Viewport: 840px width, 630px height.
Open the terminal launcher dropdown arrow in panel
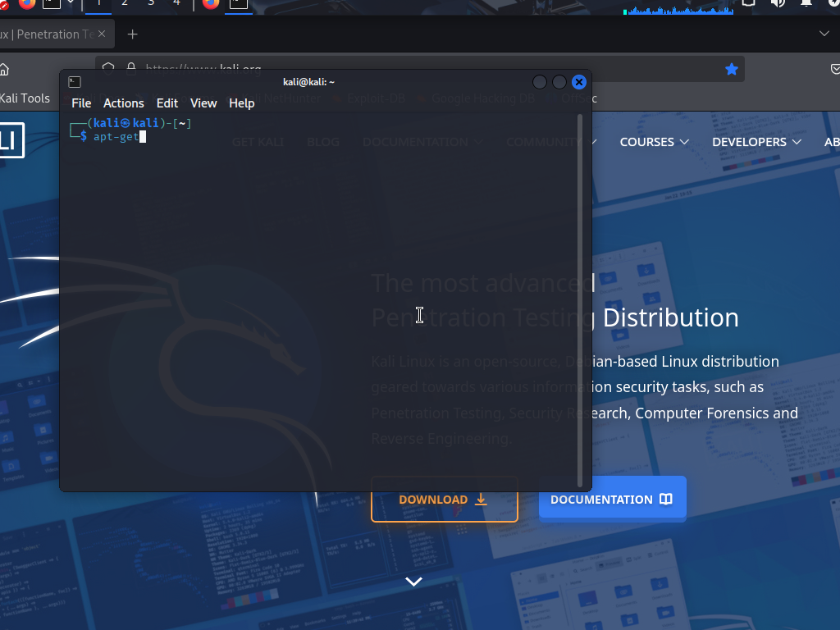coord(71,2)
